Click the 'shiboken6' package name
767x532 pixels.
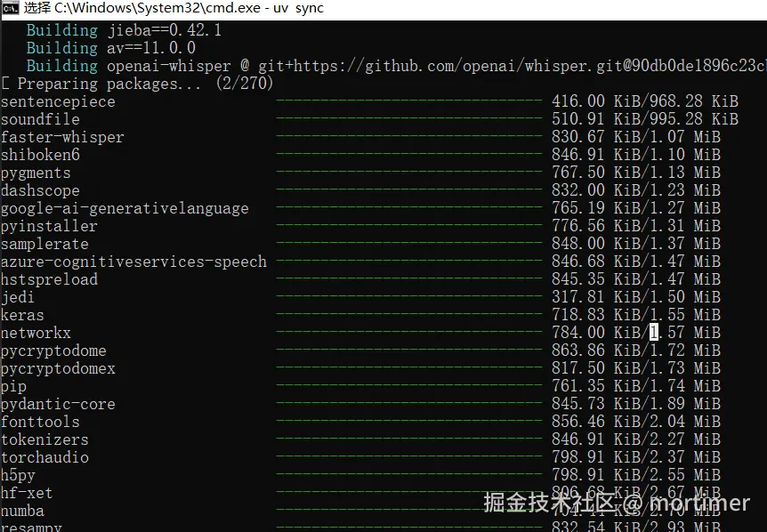(x=40, y=155)
